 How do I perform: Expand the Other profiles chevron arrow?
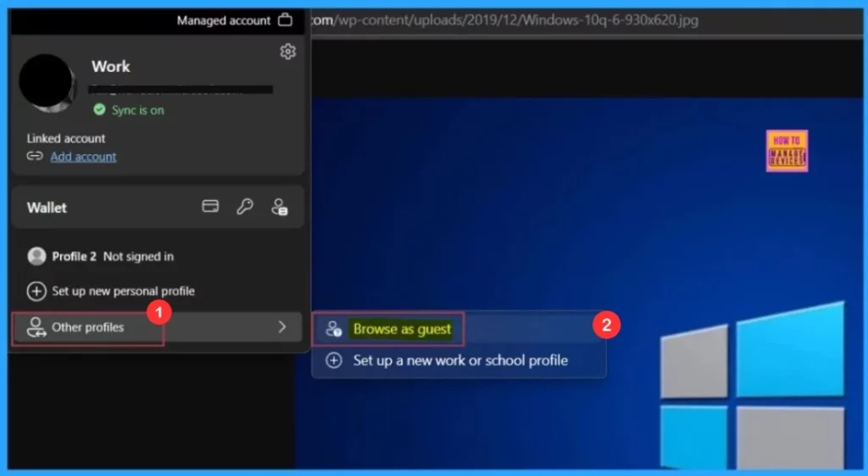tap(282, 327)
